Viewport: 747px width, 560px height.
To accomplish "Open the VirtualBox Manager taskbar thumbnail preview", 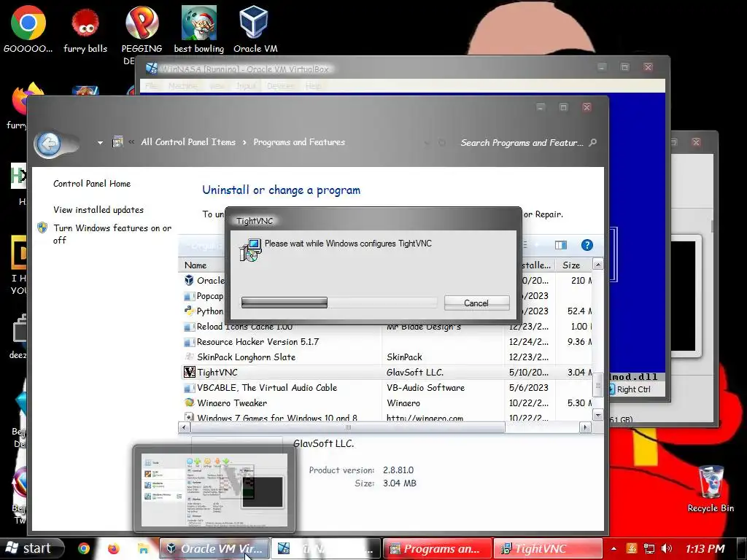I will 214,489.
